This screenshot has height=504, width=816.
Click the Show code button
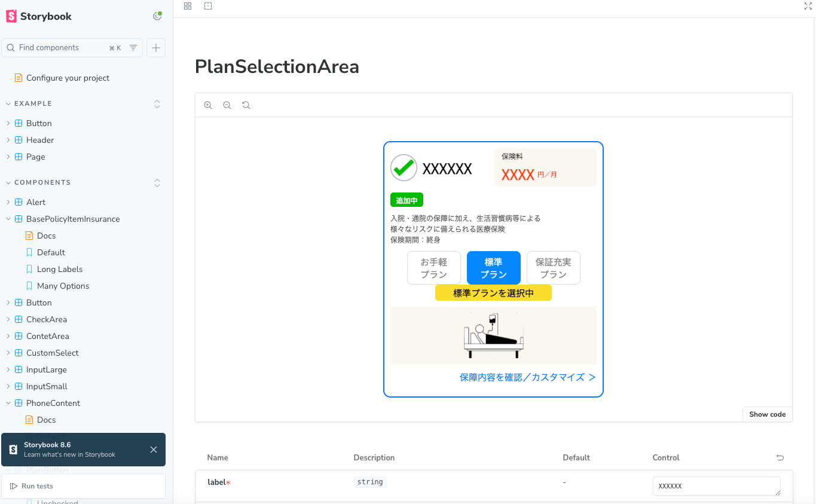pos(767,414)
